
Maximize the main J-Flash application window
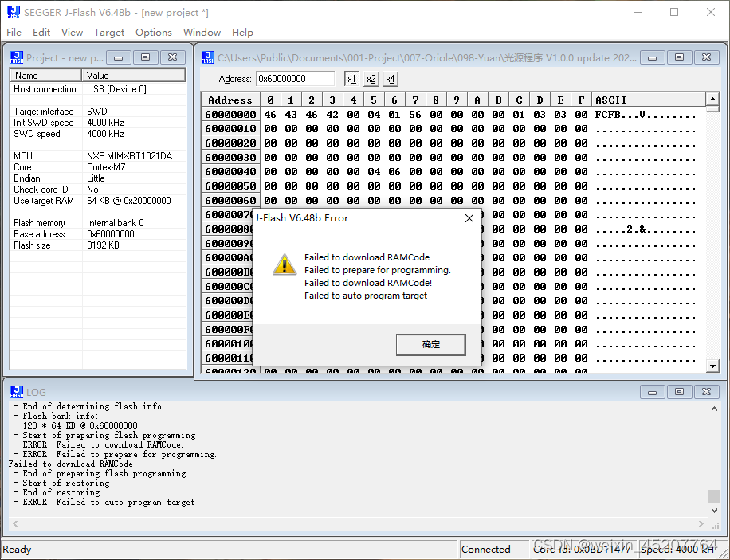[x=674, y=12]
